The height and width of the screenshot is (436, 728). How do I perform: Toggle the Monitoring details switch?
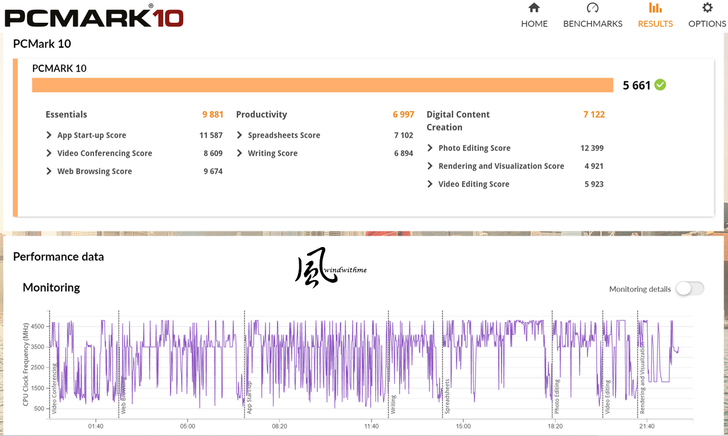click(x=689, y=288)
